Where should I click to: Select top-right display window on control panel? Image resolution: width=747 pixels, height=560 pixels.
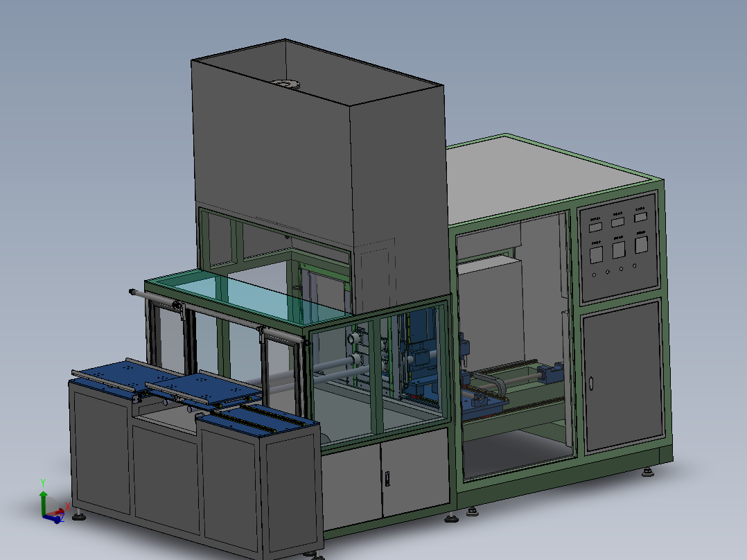[640, 217]
